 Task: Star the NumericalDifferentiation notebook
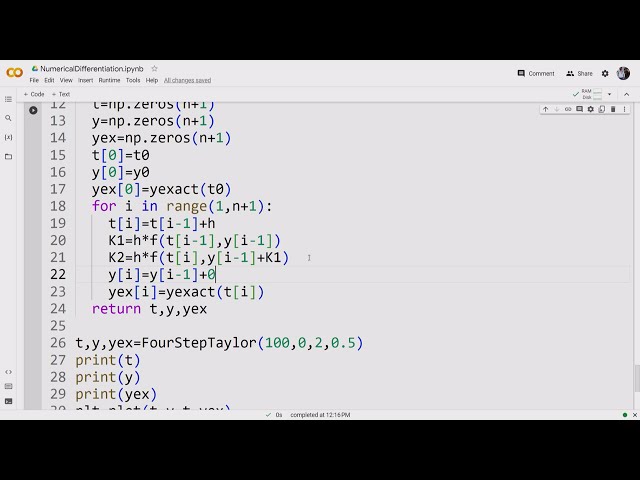coord(154,69)
